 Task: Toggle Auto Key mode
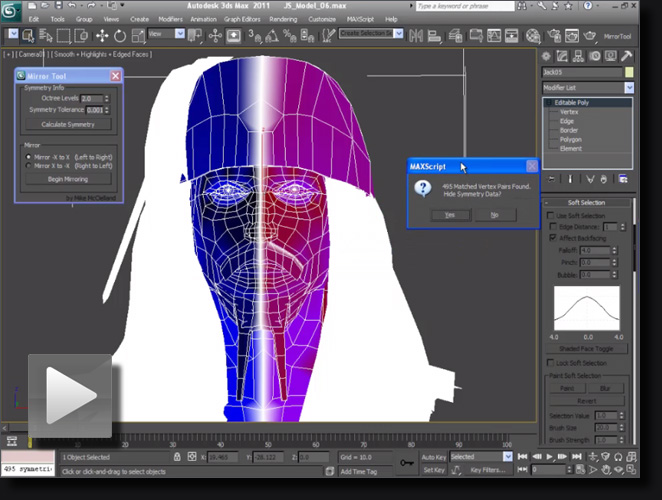click(x=434, y=457)
